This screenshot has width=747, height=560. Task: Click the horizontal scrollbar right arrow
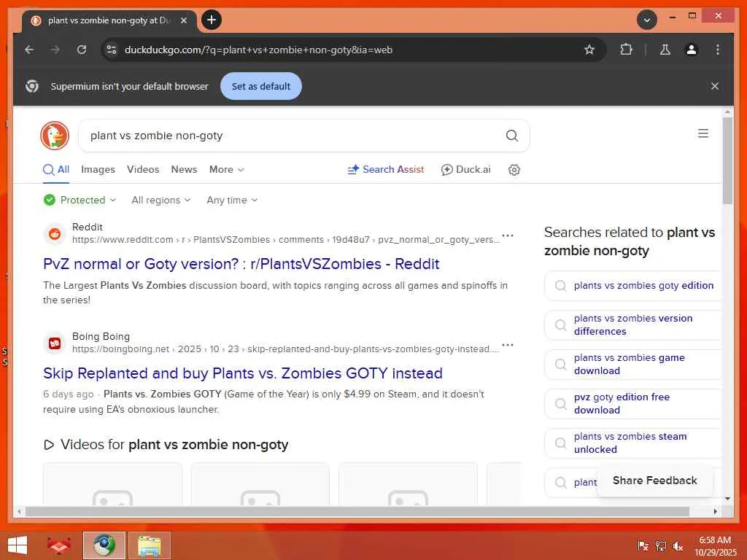715,511
